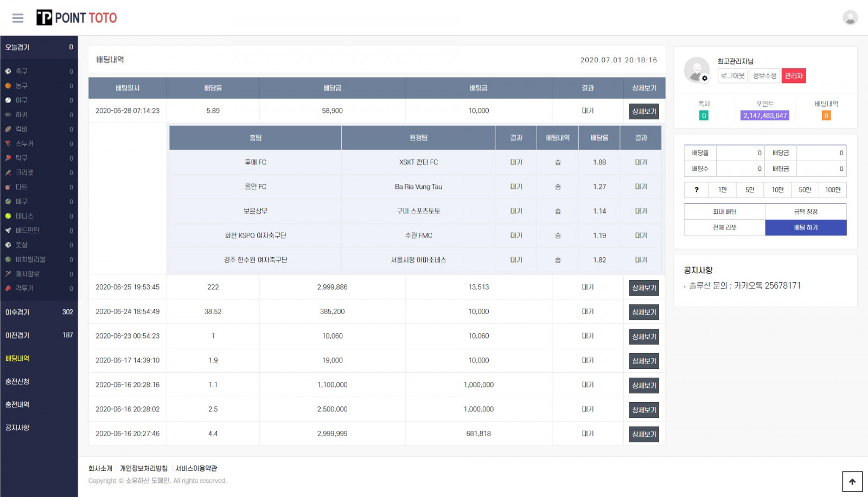
Task: Click the purple points balance badge
Action: 764,116
